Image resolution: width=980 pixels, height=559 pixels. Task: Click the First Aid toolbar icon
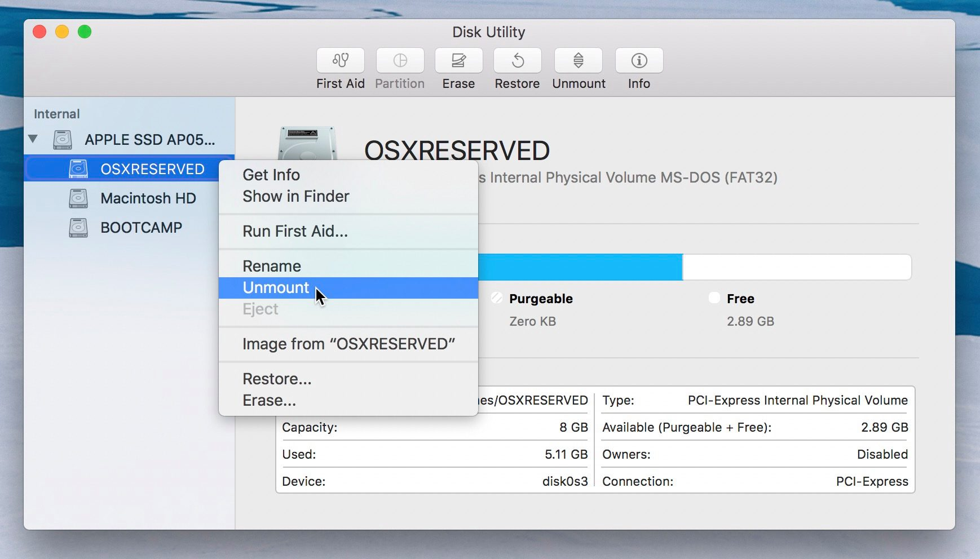pyautogui.click(x=341, y=60)
